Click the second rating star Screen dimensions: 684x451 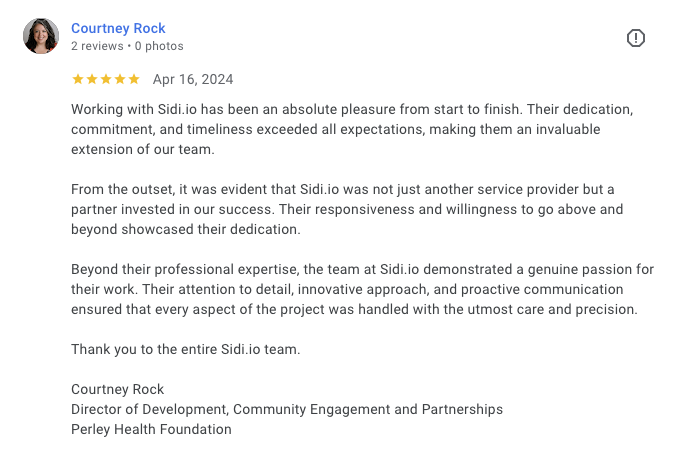(91, 79)
